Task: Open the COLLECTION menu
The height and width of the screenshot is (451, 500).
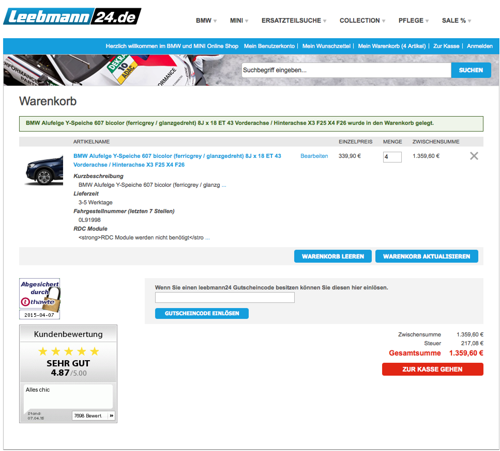Action: pos(362,21)
